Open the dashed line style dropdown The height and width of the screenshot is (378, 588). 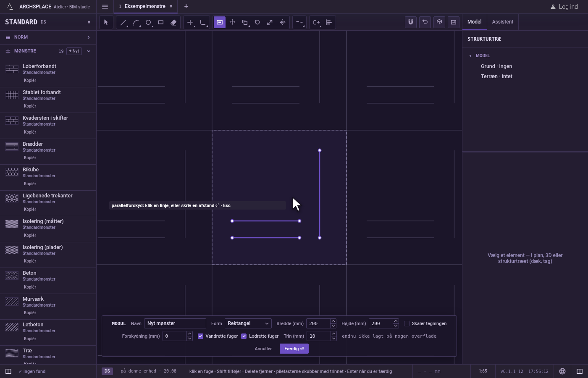click(299, 22)
